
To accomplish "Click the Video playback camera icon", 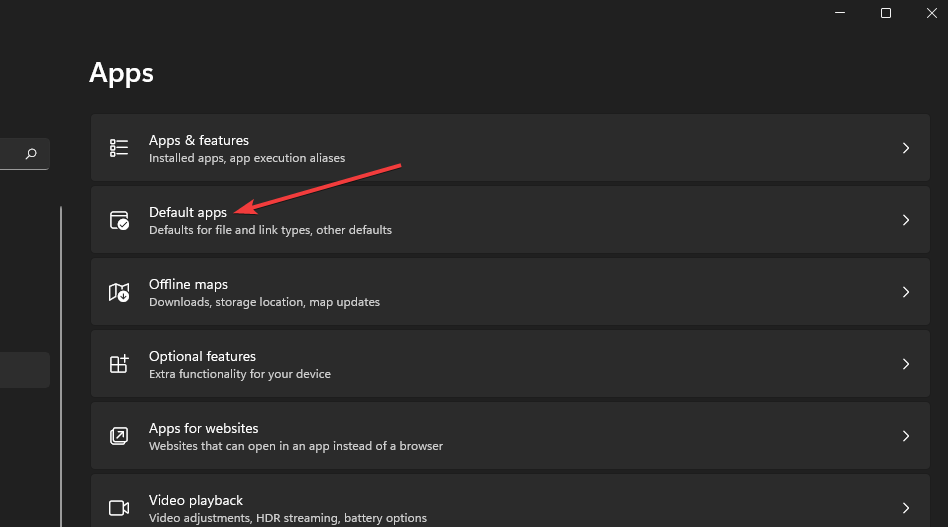I will tap(119, 507).
